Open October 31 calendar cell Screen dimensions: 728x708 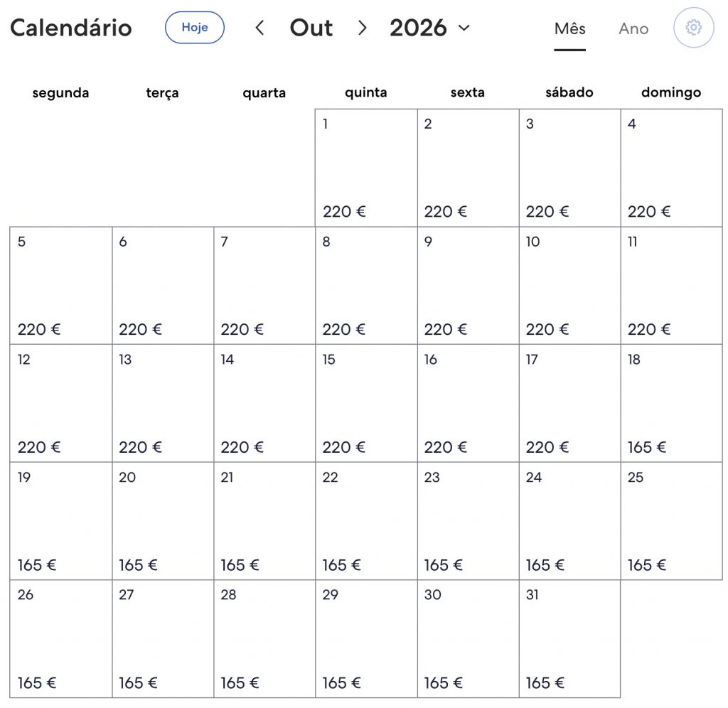coord(569,638)
